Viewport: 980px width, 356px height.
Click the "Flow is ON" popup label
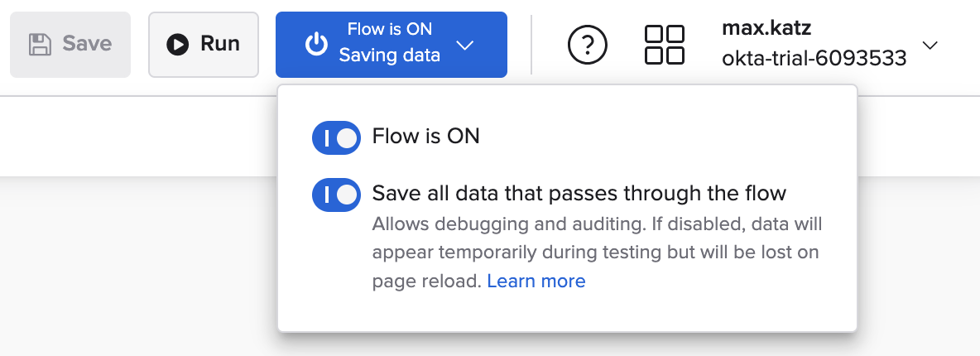click(425, 136)
